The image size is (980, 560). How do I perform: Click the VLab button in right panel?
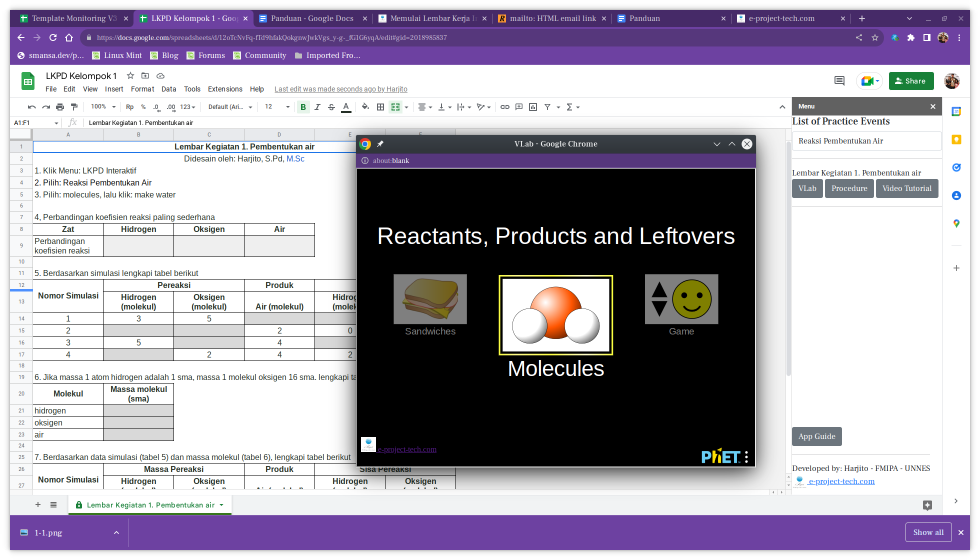(807, 188)
